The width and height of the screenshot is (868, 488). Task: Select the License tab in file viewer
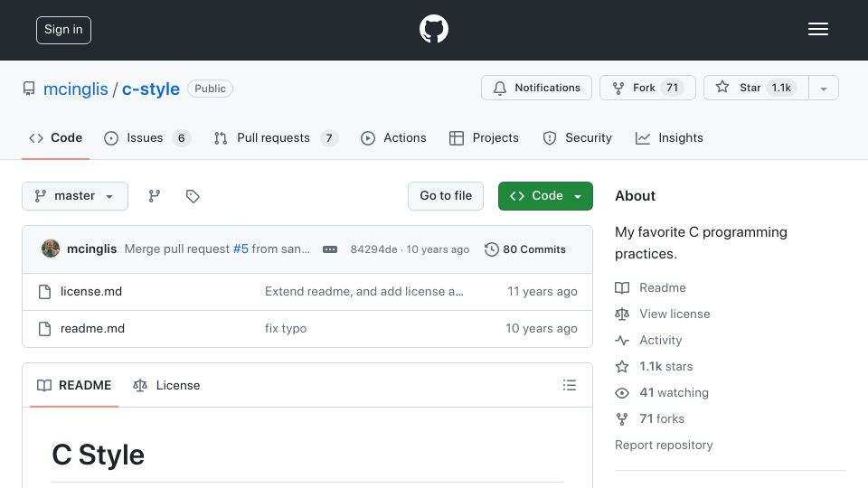166,385
